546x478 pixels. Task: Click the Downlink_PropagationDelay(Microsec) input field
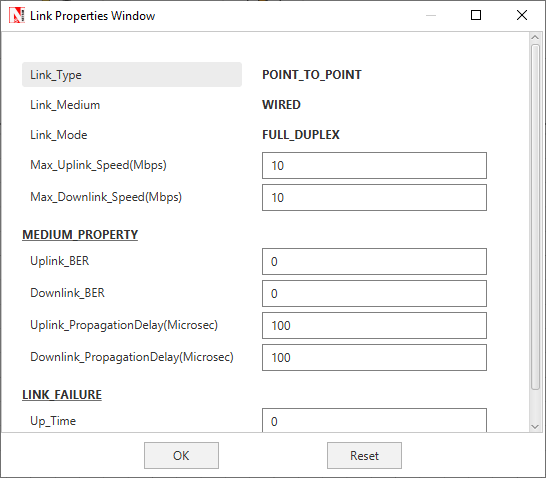coord(374,358)
